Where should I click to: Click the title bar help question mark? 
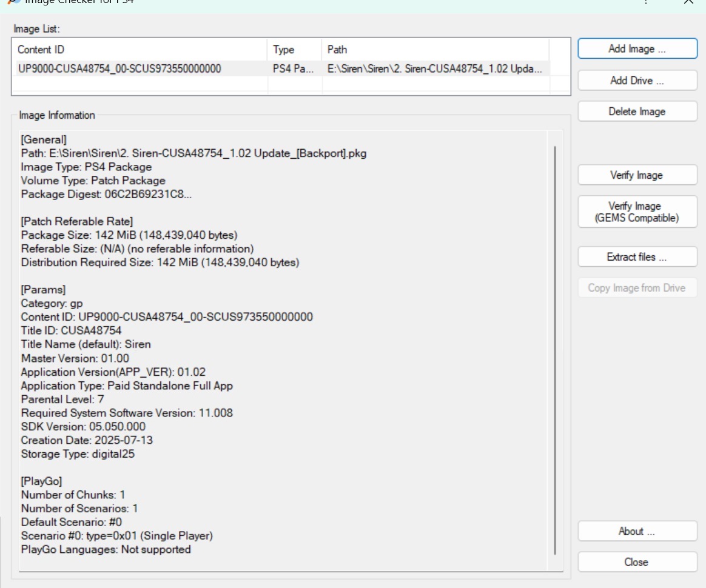click(647, 2)
